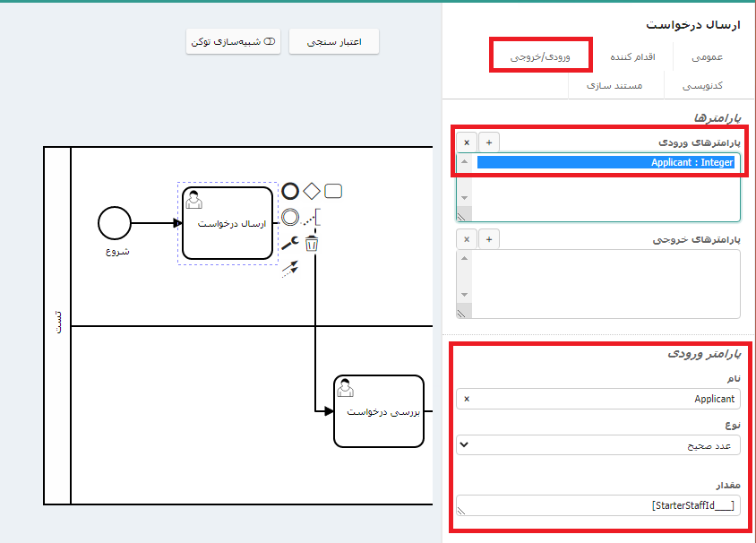Append a task rectangle from context pad
This screenshot has height=543, width=756.
coord(333,191)
